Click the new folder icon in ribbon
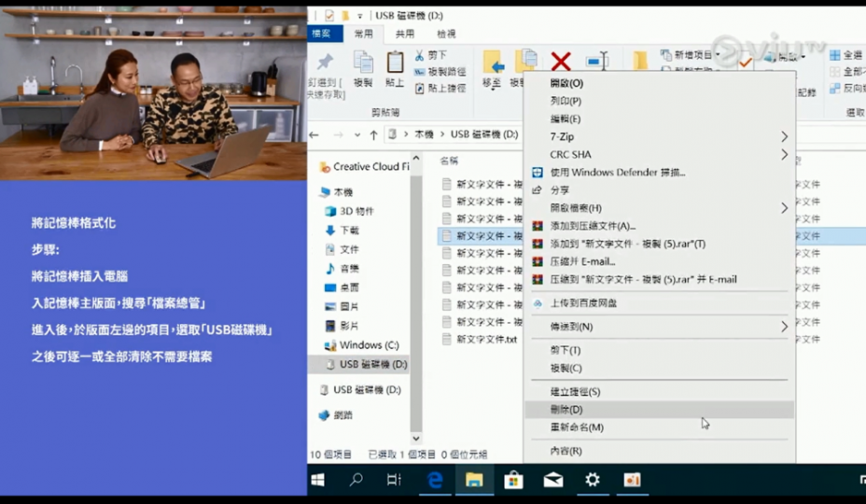The width and height of the screenshot is (866, 504). click(x=639, y=61)
